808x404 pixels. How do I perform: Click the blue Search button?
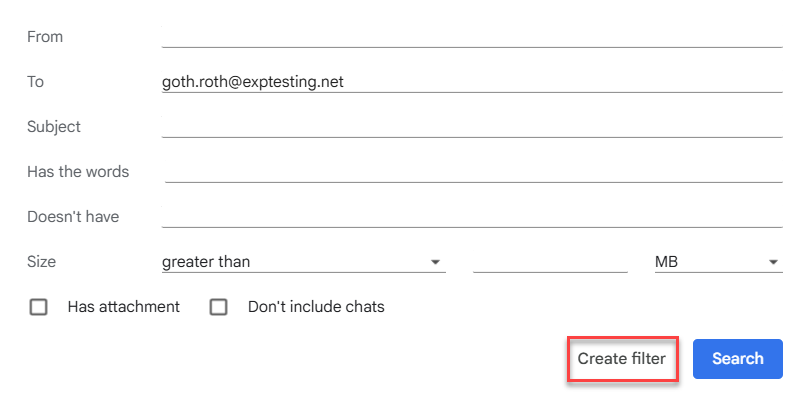(737, 358)
